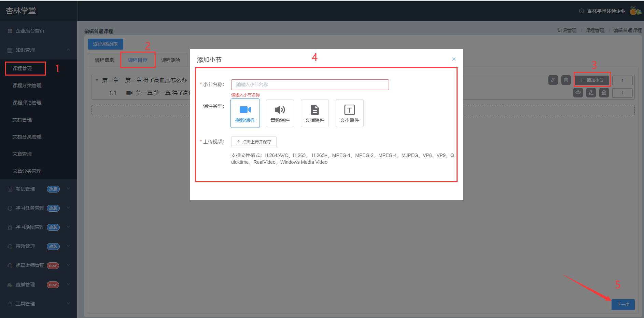Delete section 1.1 with trash icon
The height and width of the screenshot is (318, 644).
point(604,93)
